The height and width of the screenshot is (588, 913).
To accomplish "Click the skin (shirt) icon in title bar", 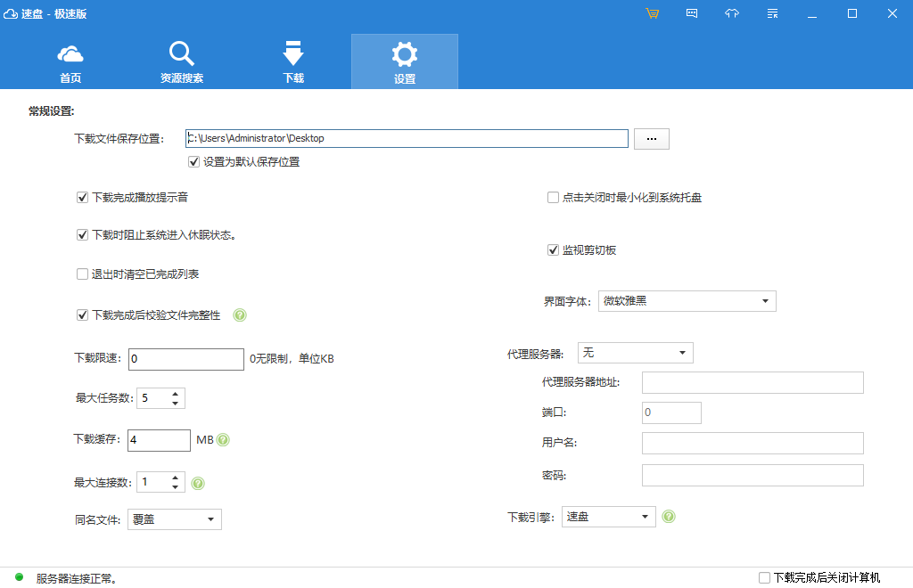I will [732, 13].
